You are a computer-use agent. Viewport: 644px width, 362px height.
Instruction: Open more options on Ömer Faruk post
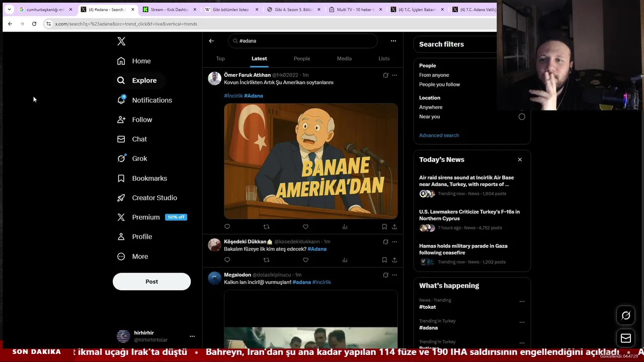click(394, 75)
